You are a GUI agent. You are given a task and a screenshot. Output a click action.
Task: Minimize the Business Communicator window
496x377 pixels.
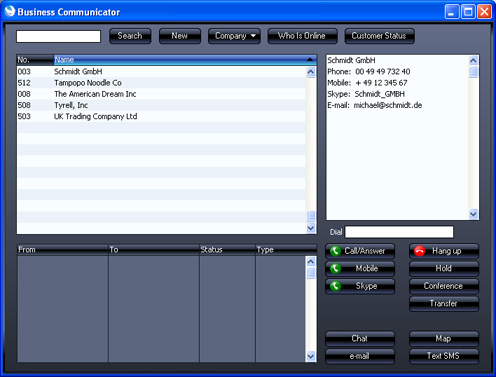pos(452,12)
